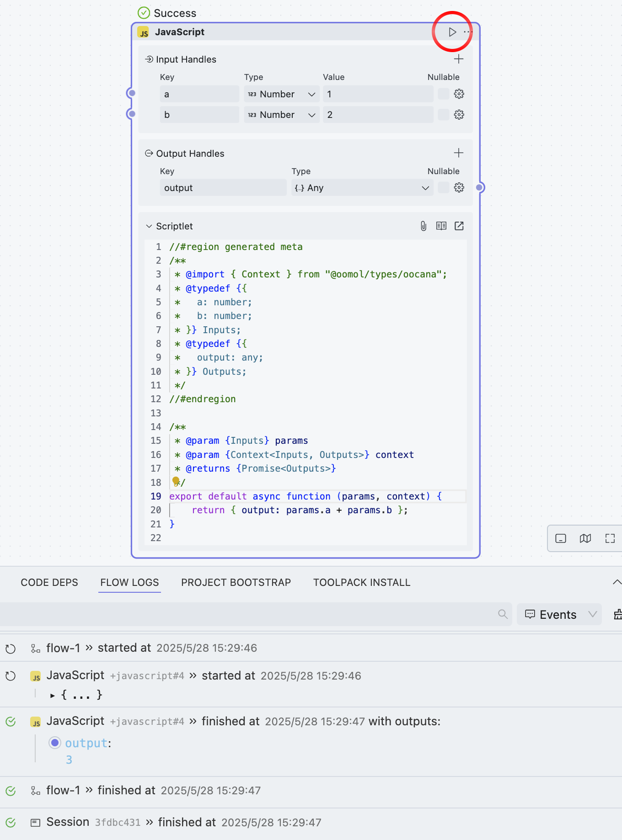Enable Nullable checkbox for input a
The height and width of the screenshot is (840, 622).
coord(443,94)
